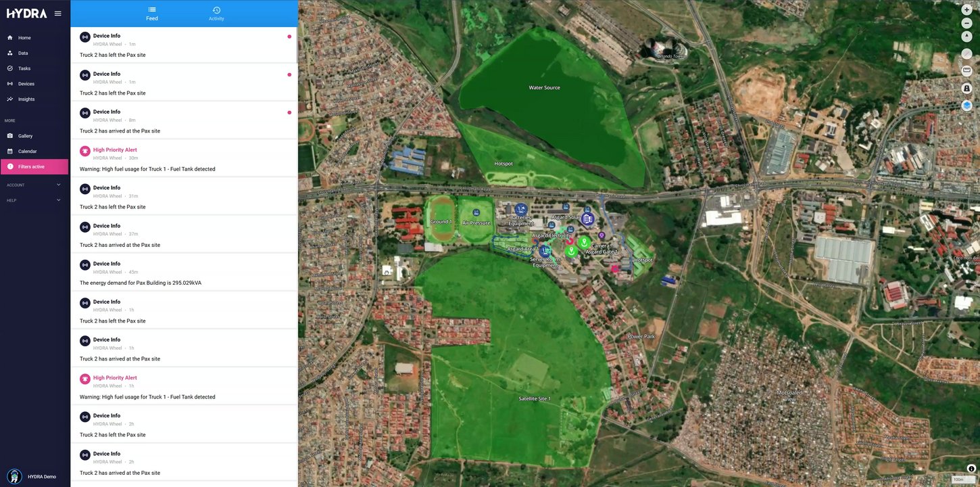
Task: Open Insights in the sidebar
Action: [x=35, y=99]
